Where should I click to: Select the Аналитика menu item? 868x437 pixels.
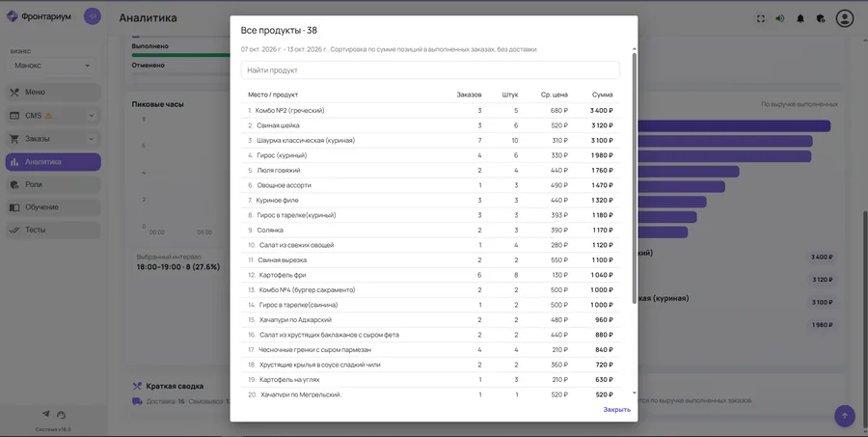click(x=53, y=162)
